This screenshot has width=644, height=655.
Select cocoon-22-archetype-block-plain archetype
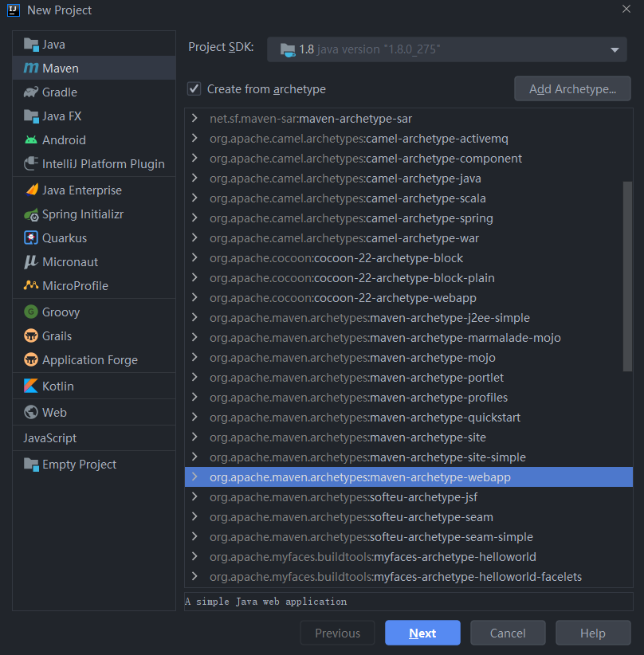409,278
